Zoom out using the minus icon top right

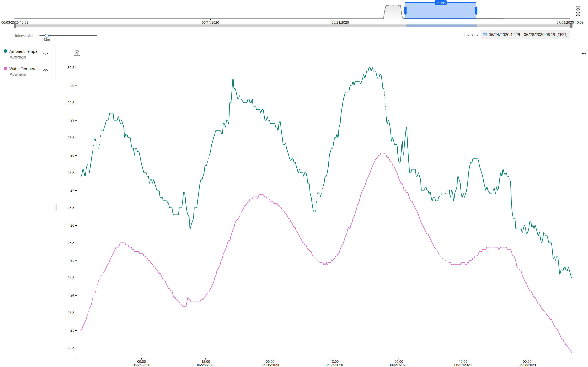coord(578,14)
